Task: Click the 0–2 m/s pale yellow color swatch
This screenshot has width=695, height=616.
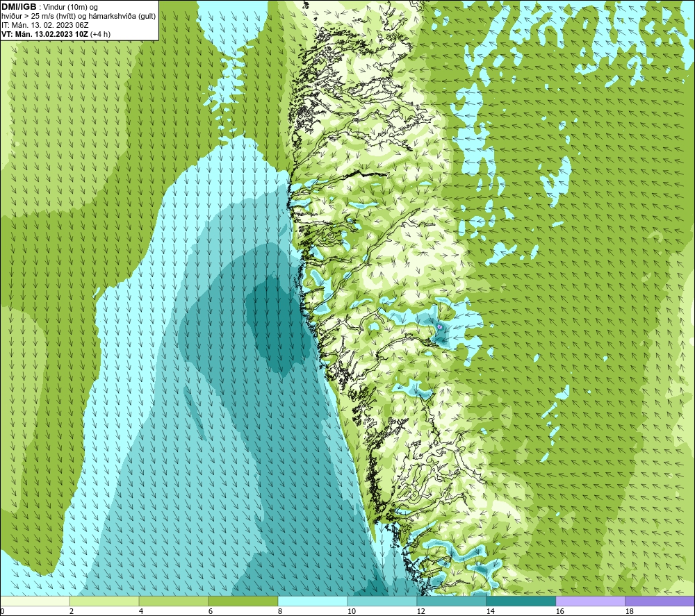Action: point(35,601)
